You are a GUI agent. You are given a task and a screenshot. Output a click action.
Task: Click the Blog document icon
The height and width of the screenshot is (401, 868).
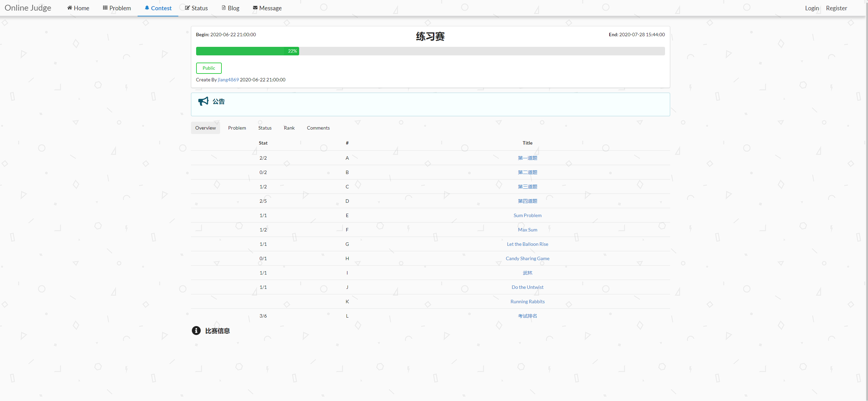point(224,8)
